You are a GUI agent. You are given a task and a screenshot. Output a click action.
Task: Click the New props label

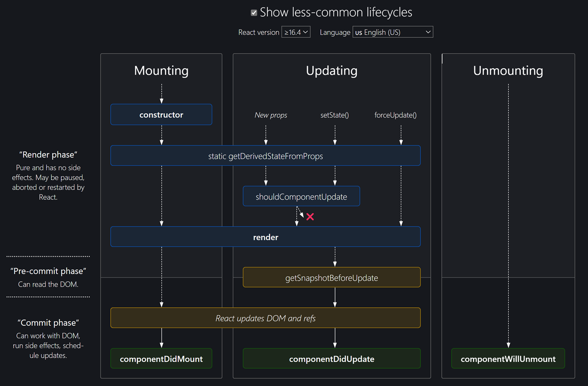(x=271, y=115)
